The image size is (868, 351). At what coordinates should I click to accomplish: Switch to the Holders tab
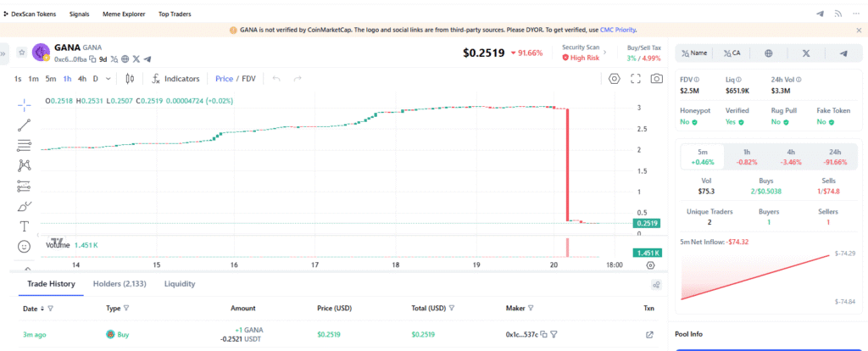[x=119, y=284]
